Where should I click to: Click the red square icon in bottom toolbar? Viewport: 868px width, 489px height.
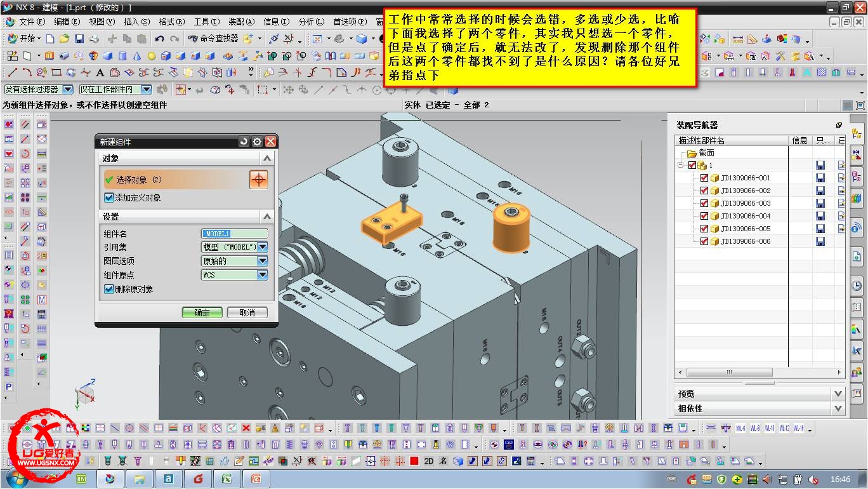click(x=414, y=461)
